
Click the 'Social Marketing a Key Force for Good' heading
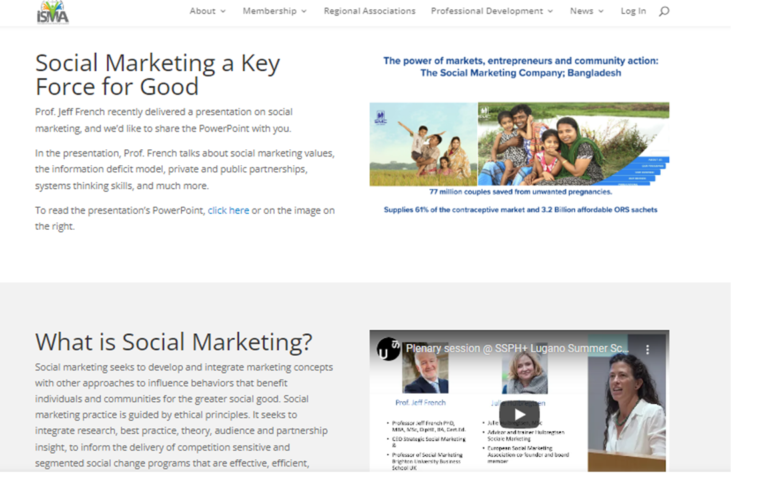tap(158, 74)
